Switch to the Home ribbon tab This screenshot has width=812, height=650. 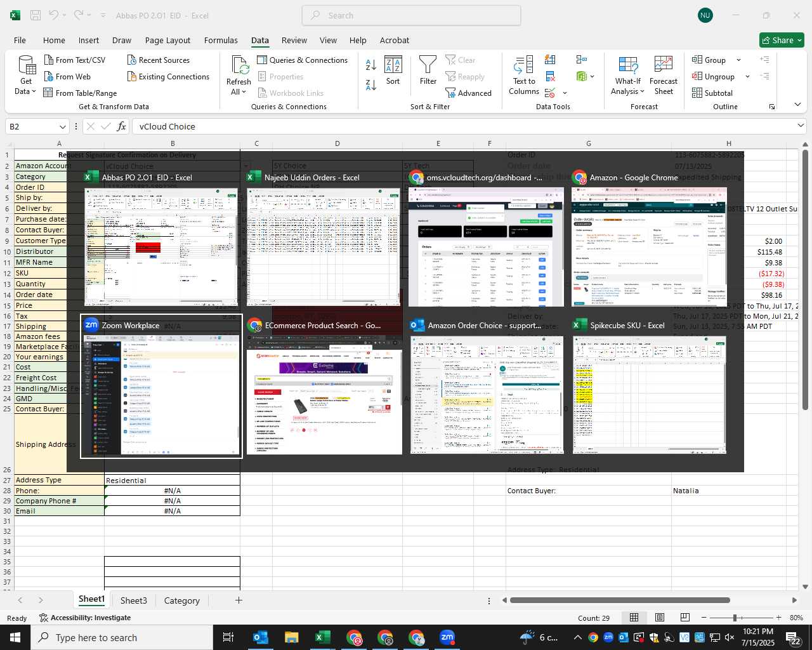tap(54, 40)
